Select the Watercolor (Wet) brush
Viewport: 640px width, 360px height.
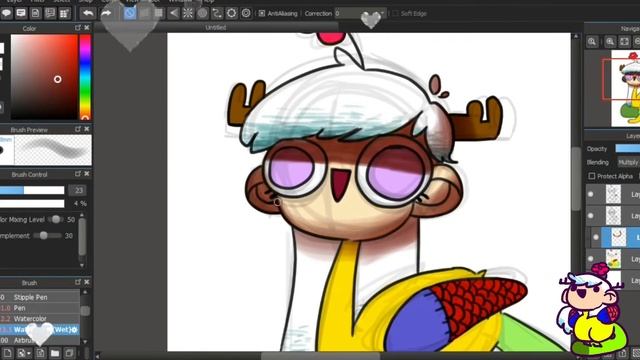40,329
